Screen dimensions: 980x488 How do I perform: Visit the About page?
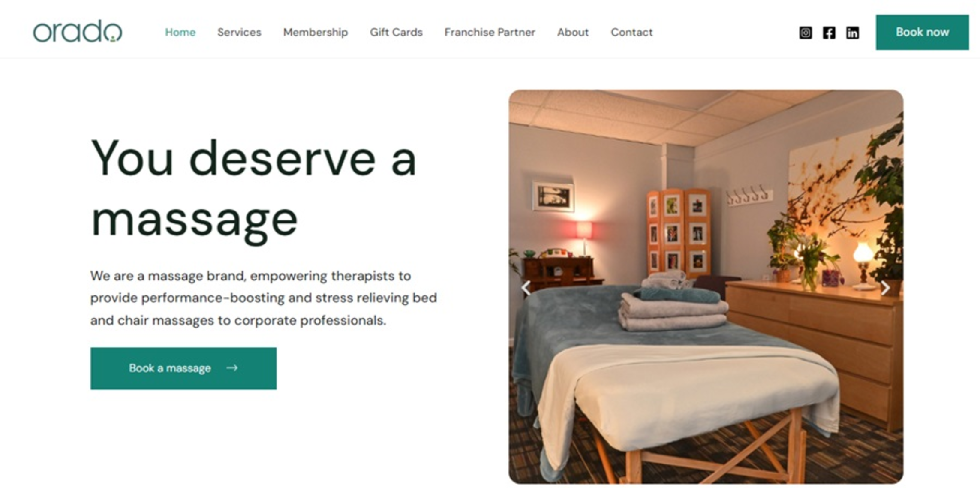(573, 32)
